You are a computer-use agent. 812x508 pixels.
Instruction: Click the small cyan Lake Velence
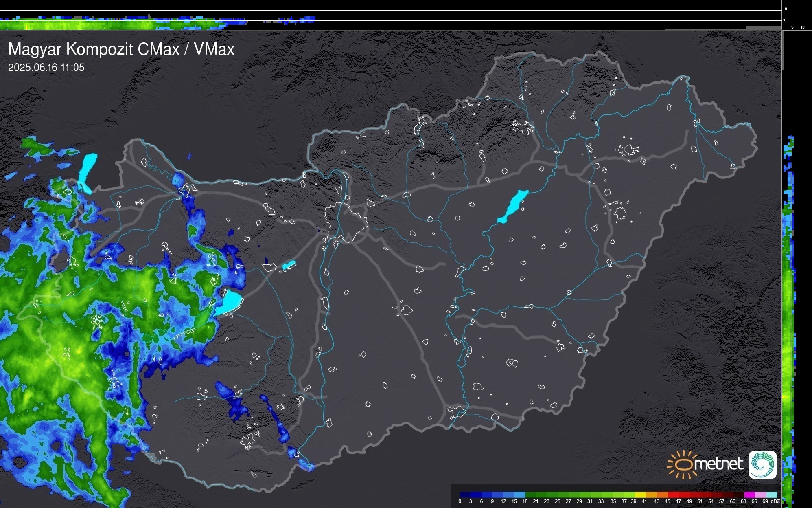[289, 265]
